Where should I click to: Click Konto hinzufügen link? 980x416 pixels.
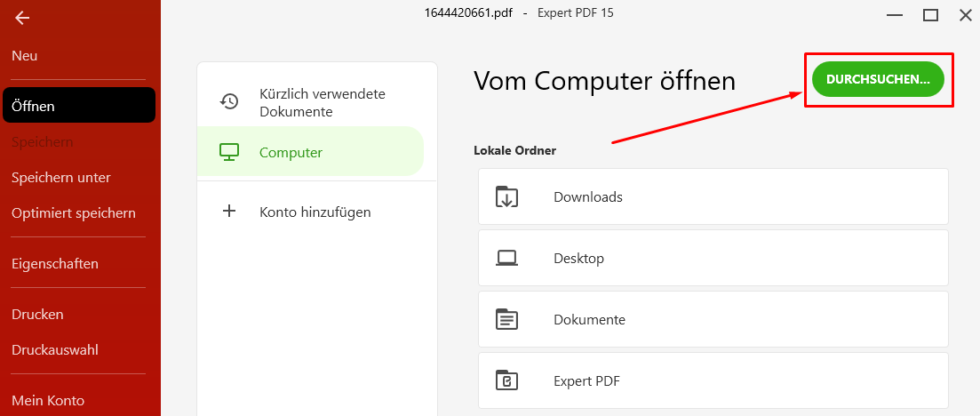(x=315, y=212)
